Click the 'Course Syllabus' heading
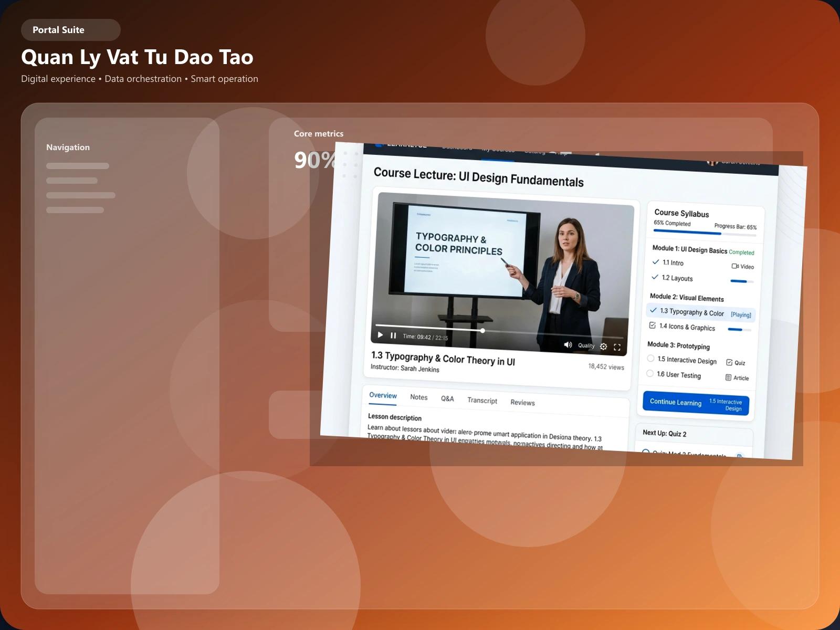This screenshot has width=840, height=630. click(x=681, y=213)
